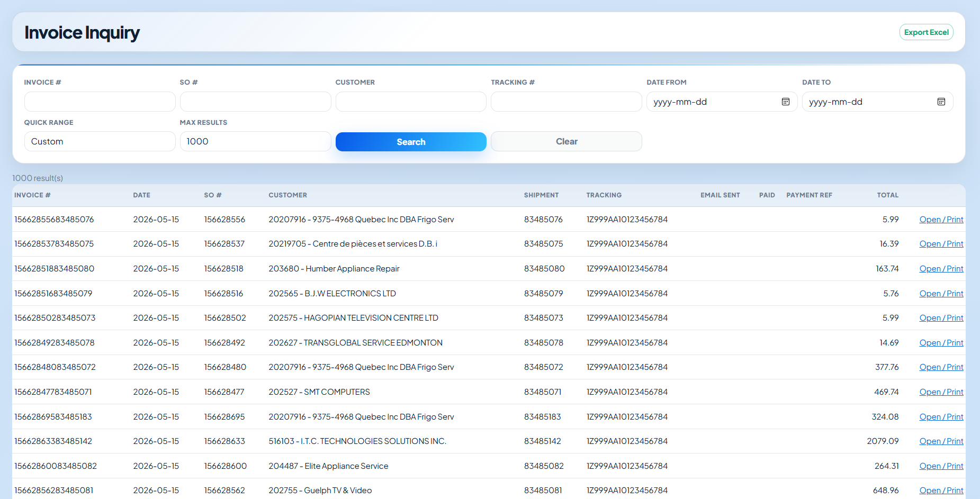Image resolution: width=980 pixels, height=499 pixels.
Task: Clear the search filters
Action: pos(567,142)
